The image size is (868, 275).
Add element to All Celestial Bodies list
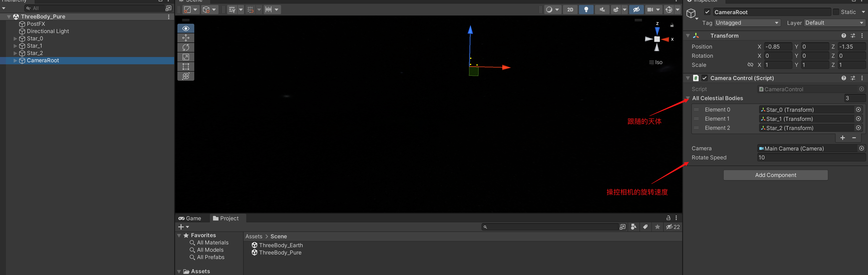(x=842, y=138)
